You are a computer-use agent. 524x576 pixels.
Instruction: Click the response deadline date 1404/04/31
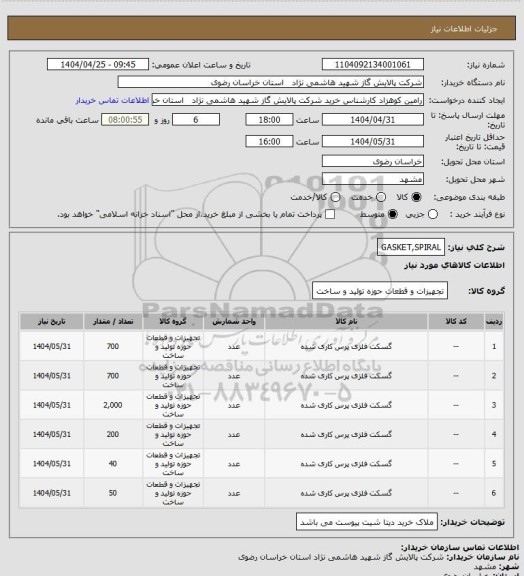[x=373, y=120]
